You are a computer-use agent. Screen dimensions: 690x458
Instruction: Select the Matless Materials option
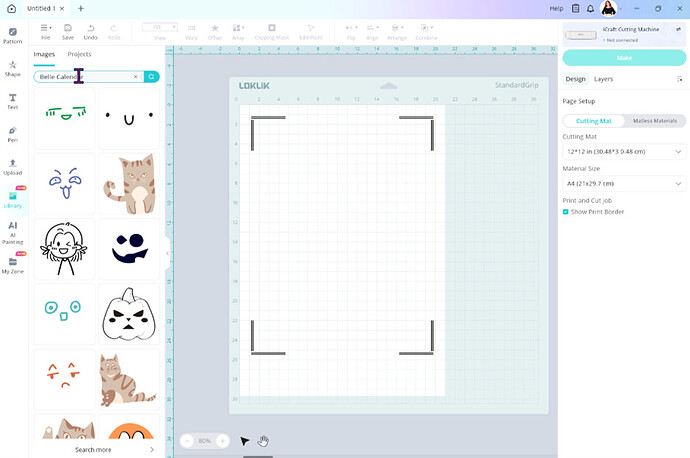click(655, 121)
